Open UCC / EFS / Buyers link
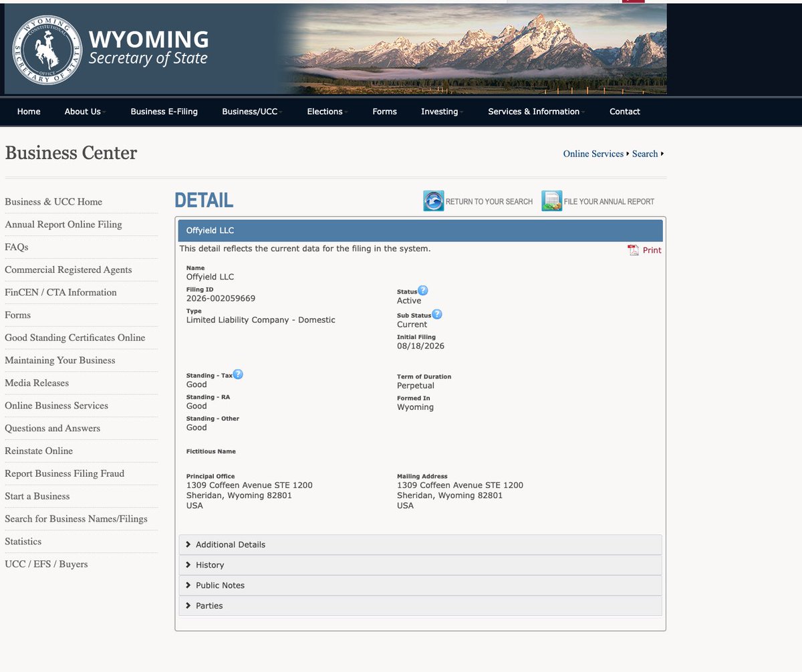Screen dimensions: 802x672 [46, 564]
